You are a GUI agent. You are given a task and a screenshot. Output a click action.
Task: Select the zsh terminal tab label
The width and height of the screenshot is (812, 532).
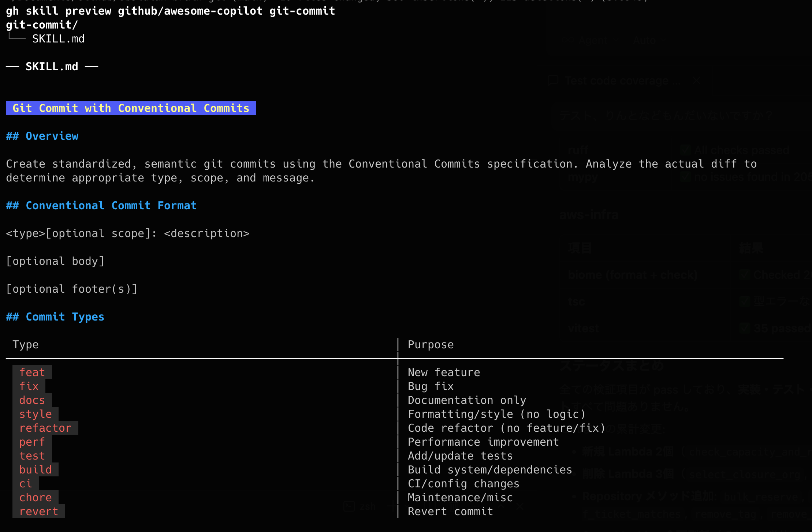(368, 506)
